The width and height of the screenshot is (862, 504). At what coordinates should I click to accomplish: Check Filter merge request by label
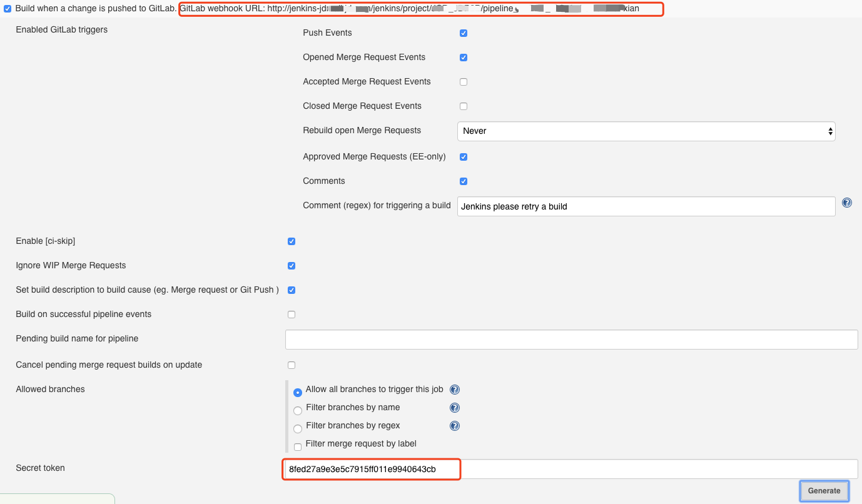298,446
